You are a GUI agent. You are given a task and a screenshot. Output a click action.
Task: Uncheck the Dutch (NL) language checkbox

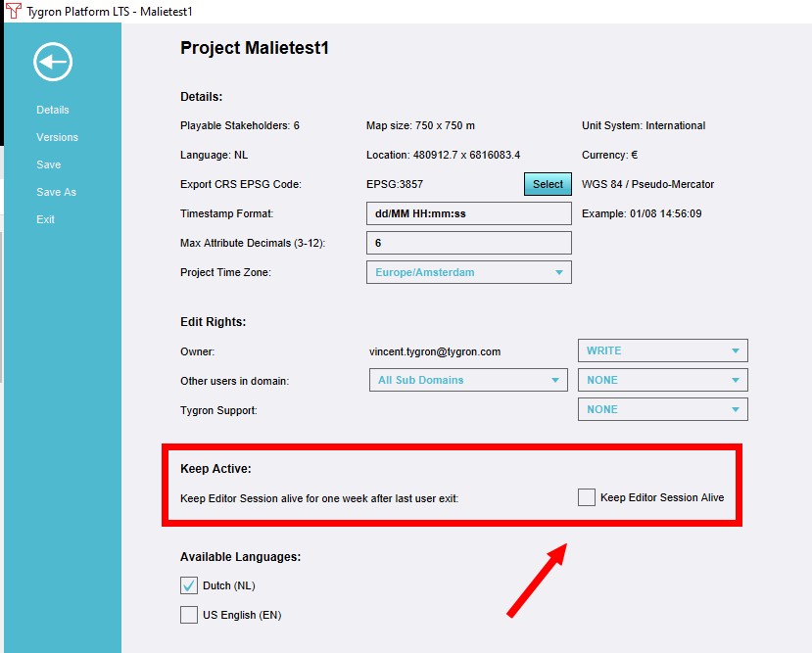(189, 585)
